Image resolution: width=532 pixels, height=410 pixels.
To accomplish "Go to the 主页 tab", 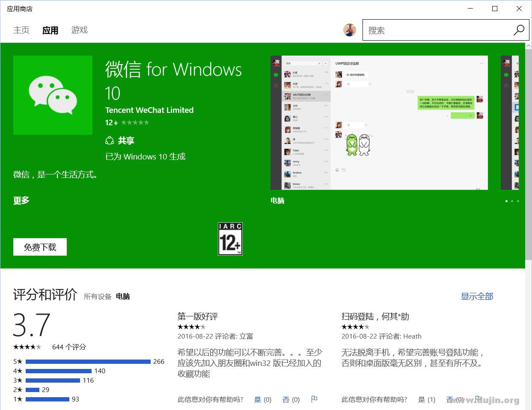I will tap(21, 30).
